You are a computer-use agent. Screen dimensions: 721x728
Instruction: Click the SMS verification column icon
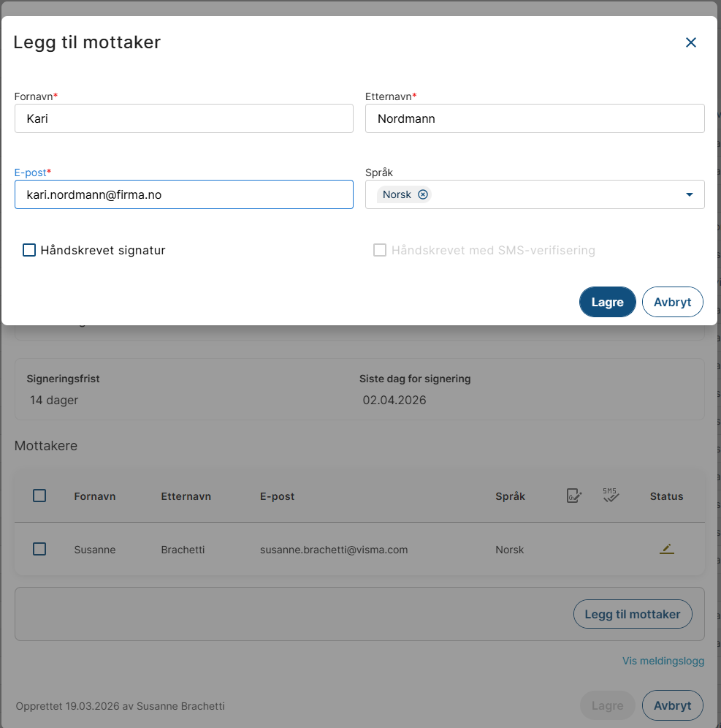pos(611,496)
